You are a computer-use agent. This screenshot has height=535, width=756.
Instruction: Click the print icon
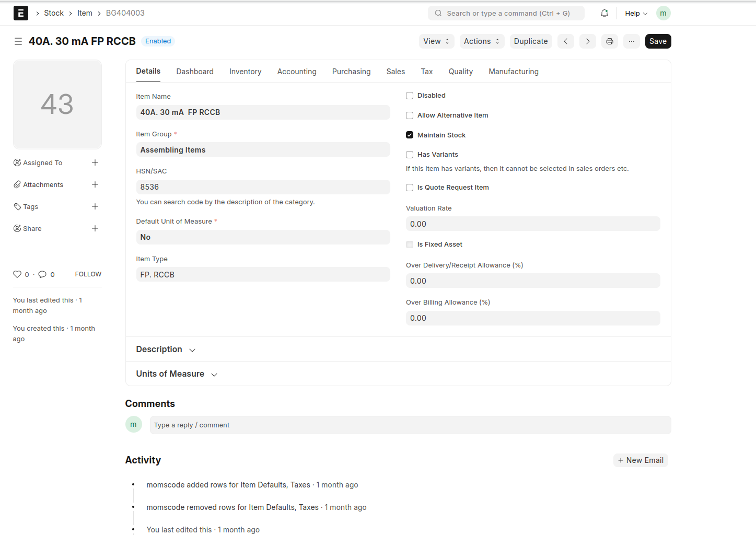pyautogui.click(x=609, y=41)
